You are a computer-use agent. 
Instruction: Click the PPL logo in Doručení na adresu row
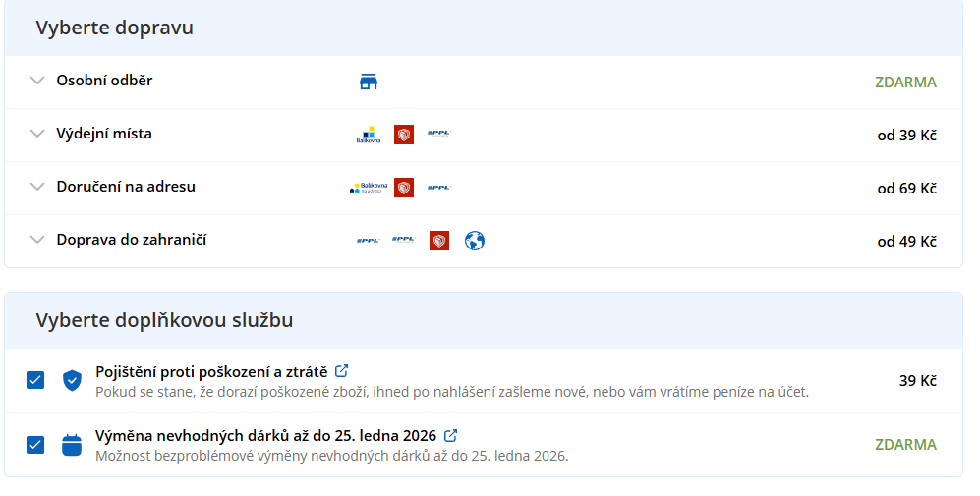tap(438, 187)
